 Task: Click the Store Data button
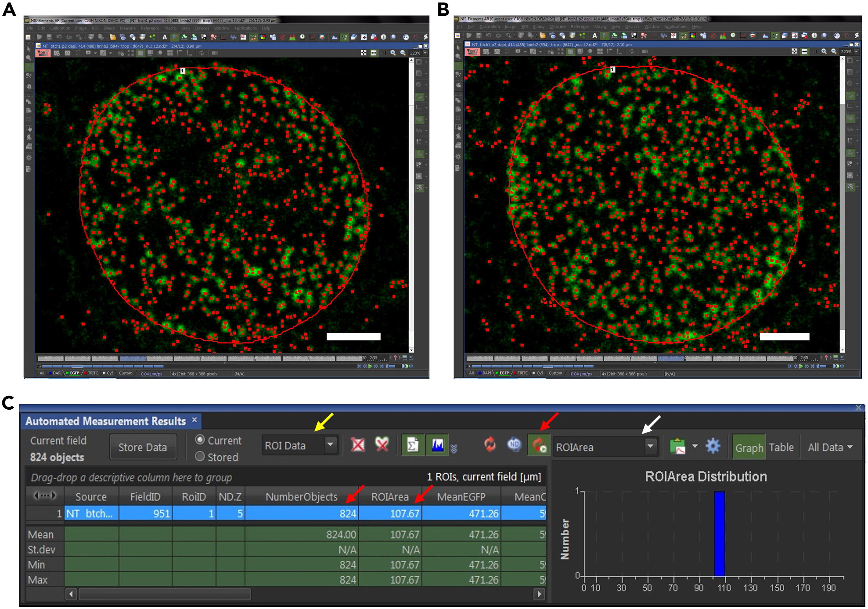point(143,447)
